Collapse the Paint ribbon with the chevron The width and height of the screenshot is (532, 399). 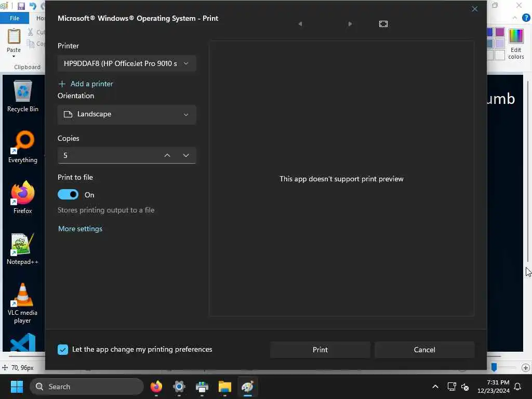[515, 18]
